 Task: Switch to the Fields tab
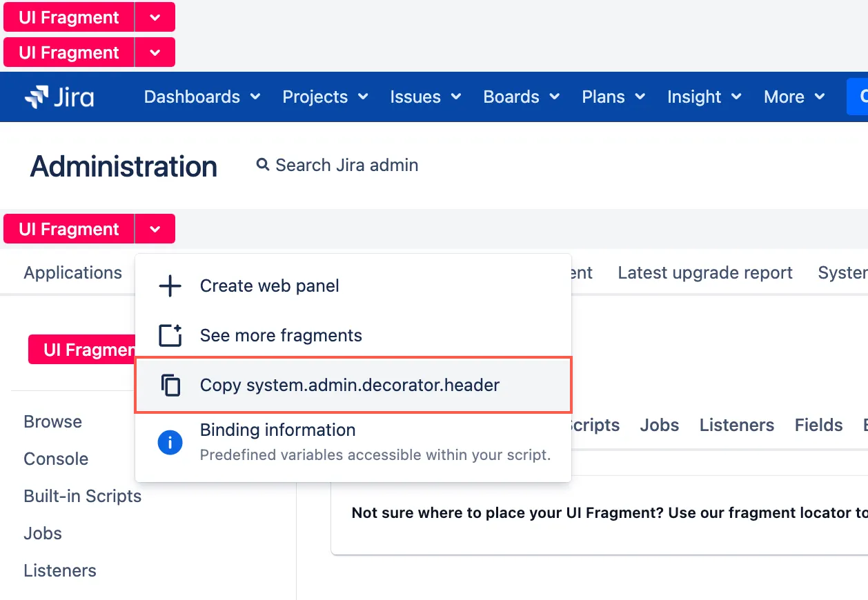819,426
